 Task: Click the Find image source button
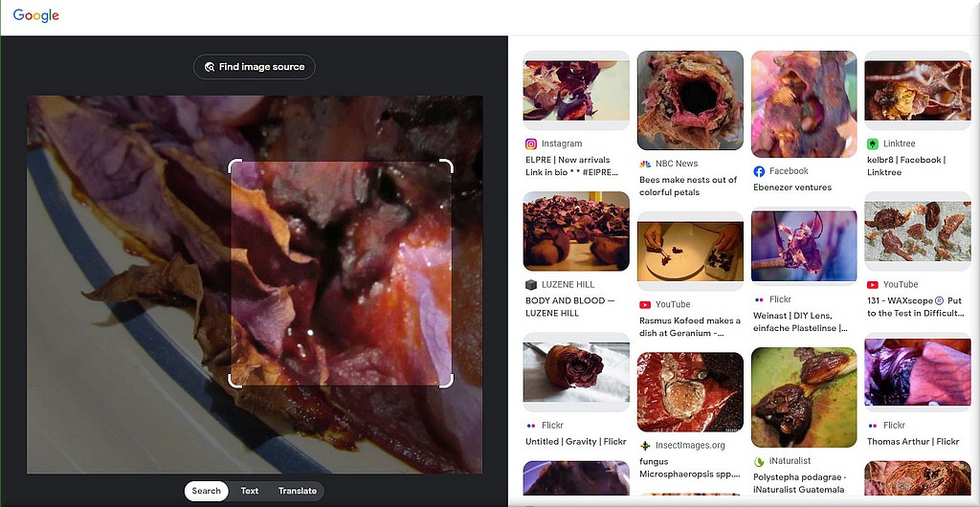point(254,67)
